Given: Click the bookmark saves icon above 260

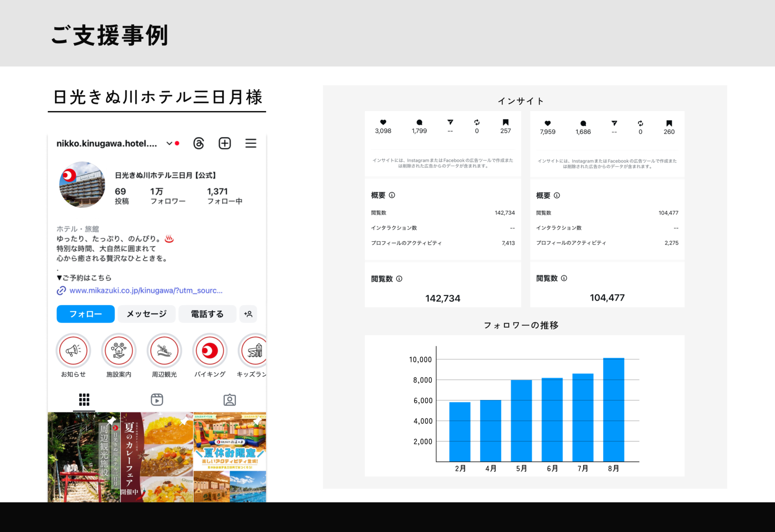Looking at the screenshot, I should (669, 123).
